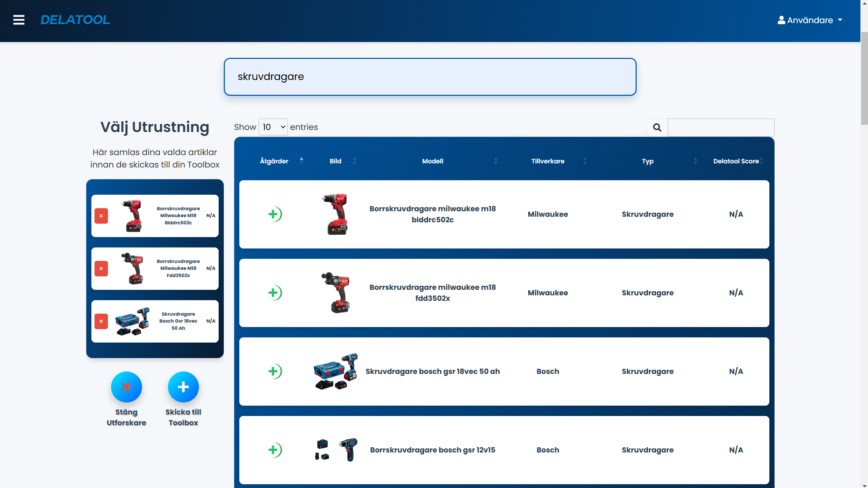868x488 pixels.
Task: Click model name Skruvdragare bosch gsr 18vec 50 ah
Action: pyautogui.click(x=433, y=372)
